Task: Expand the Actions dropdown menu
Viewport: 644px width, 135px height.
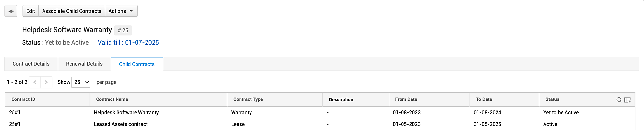Action: (121, 11)
